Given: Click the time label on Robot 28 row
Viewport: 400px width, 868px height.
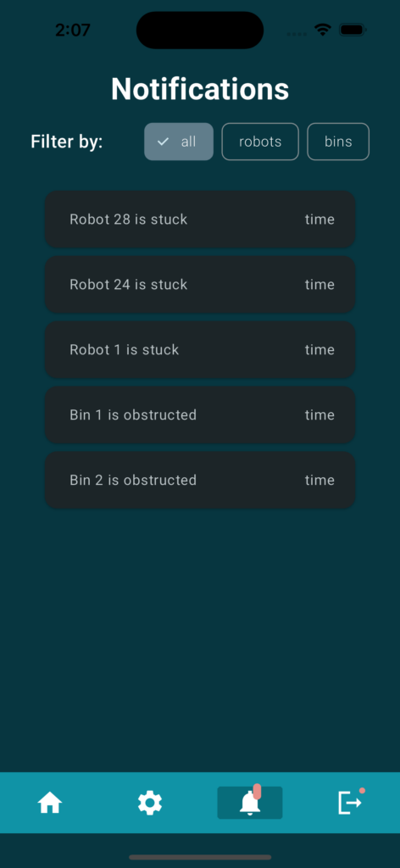Looking at the screenshot, I should [319, 220].
